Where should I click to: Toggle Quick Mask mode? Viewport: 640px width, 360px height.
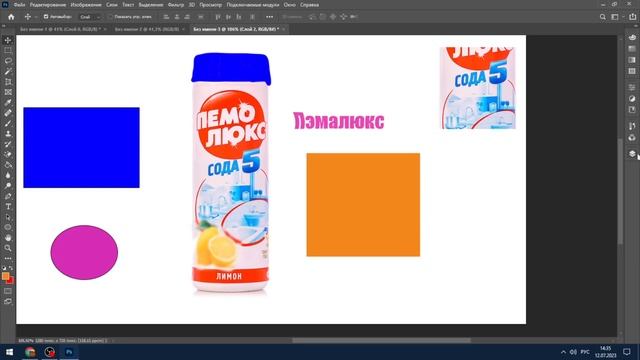coord(8,291)
